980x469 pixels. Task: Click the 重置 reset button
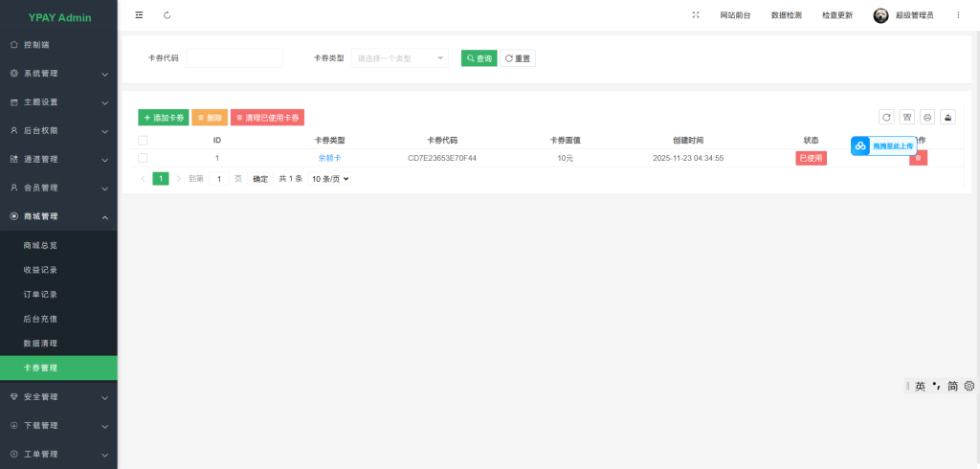pyautogui.click(x=518, y=58)
